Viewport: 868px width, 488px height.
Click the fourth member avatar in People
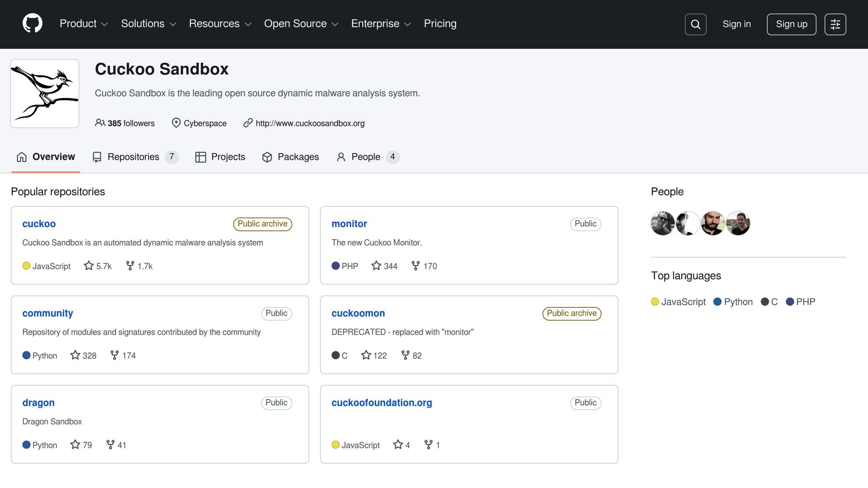tap(738, 223)
